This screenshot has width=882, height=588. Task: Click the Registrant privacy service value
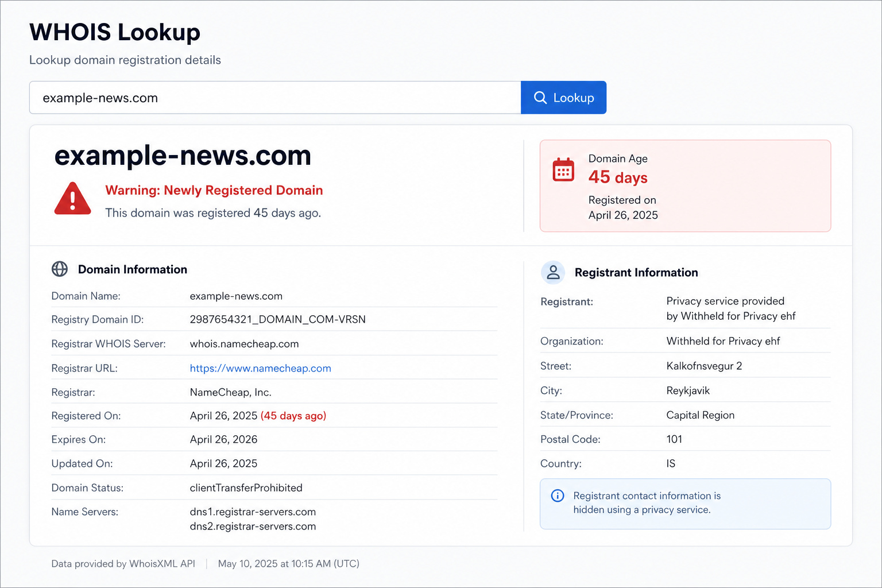(731, 308)
